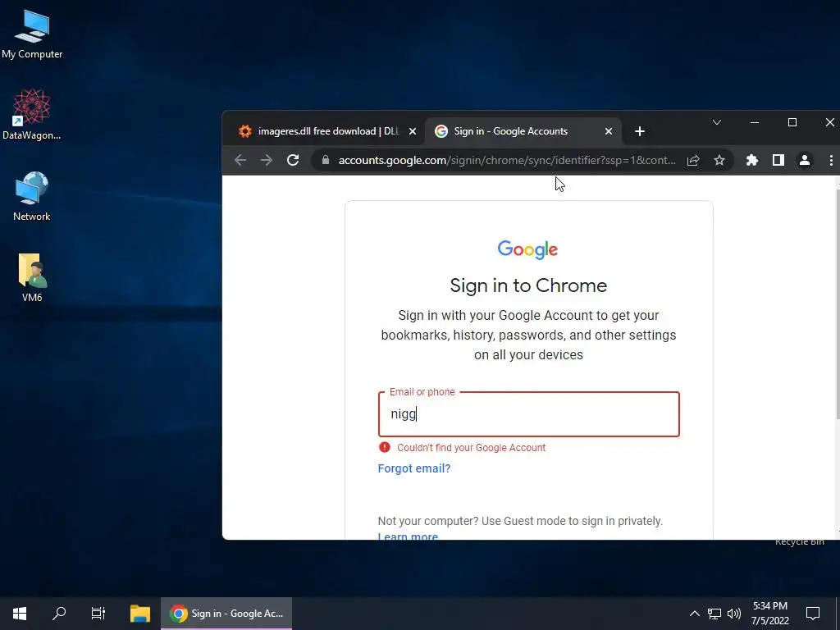
Task: Open the clock showing 5:34 PM
Action: (769, 614)
